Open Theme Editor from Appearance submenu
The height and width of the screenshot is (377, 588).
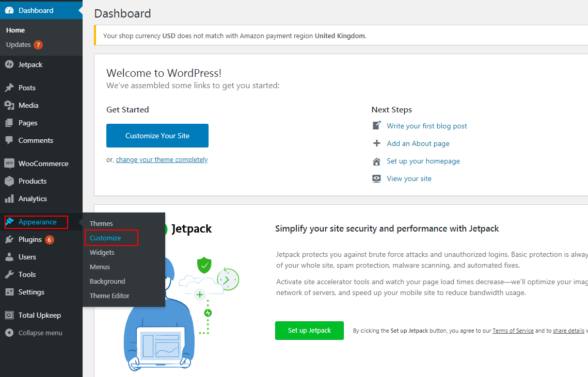tap(109, 296)
